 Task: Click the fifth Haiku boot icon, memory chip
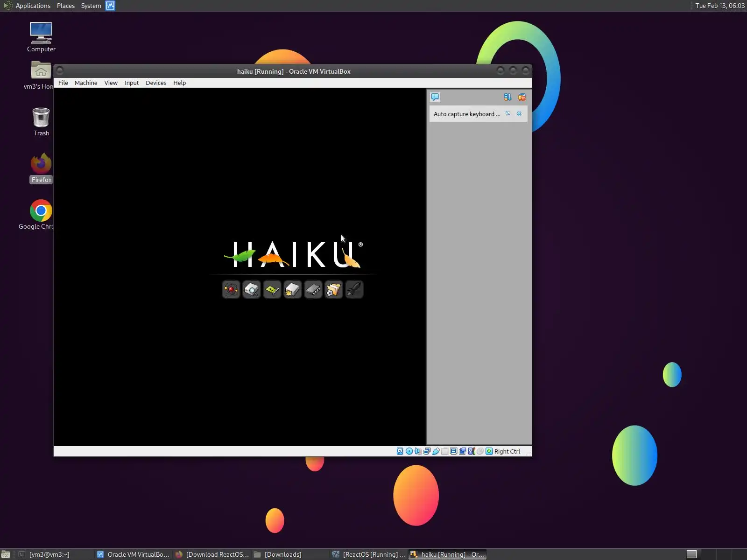click(x=313, y=290)
